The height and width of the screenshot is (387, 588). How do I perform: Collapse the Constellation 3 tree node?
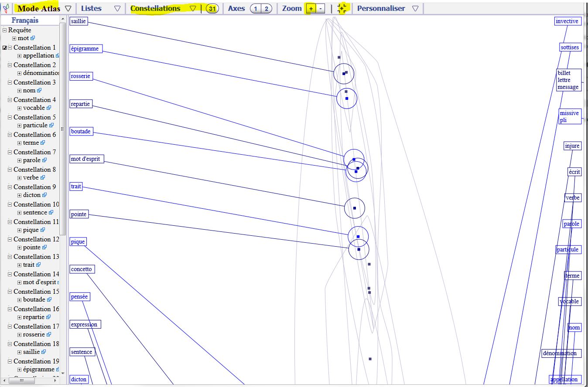pos(10,82)
